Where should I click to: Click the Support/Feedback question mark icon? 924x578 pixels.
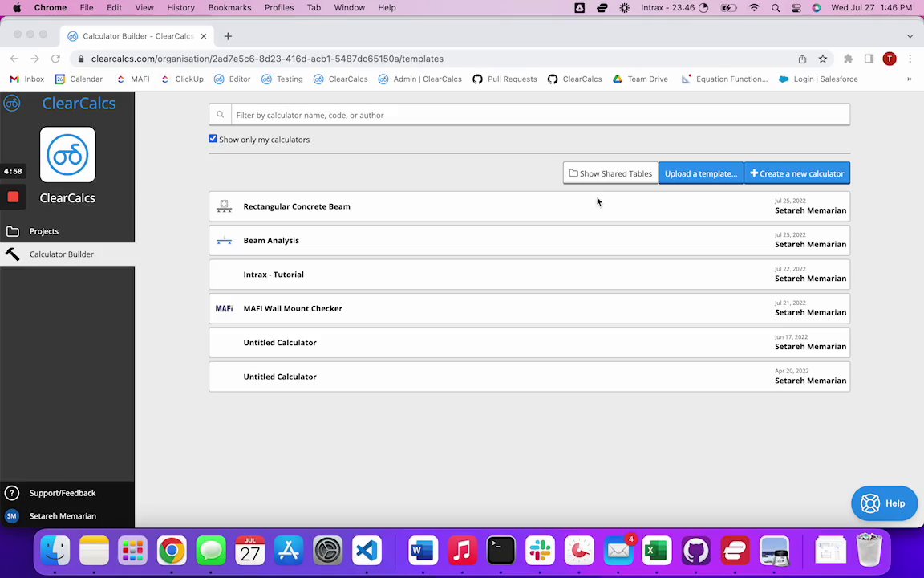pos(12,493)
